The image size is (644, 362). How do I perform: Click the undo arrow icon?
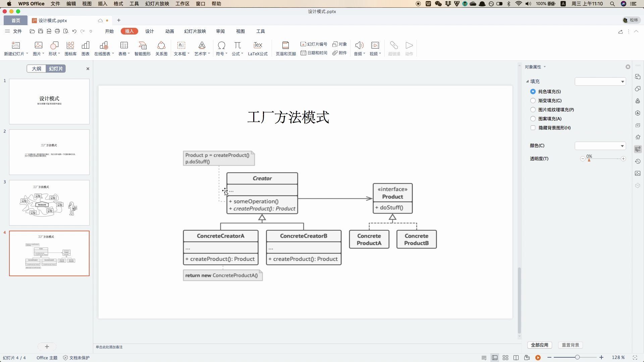click(74, 31)
